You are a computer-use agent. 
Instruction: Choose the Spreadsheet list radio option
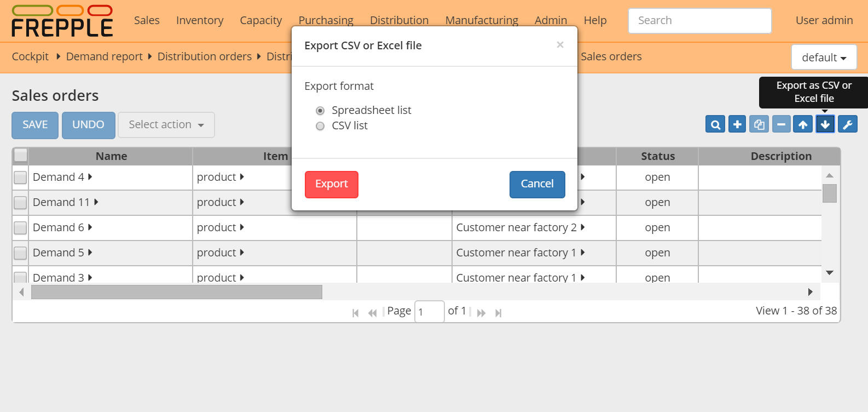320,111
